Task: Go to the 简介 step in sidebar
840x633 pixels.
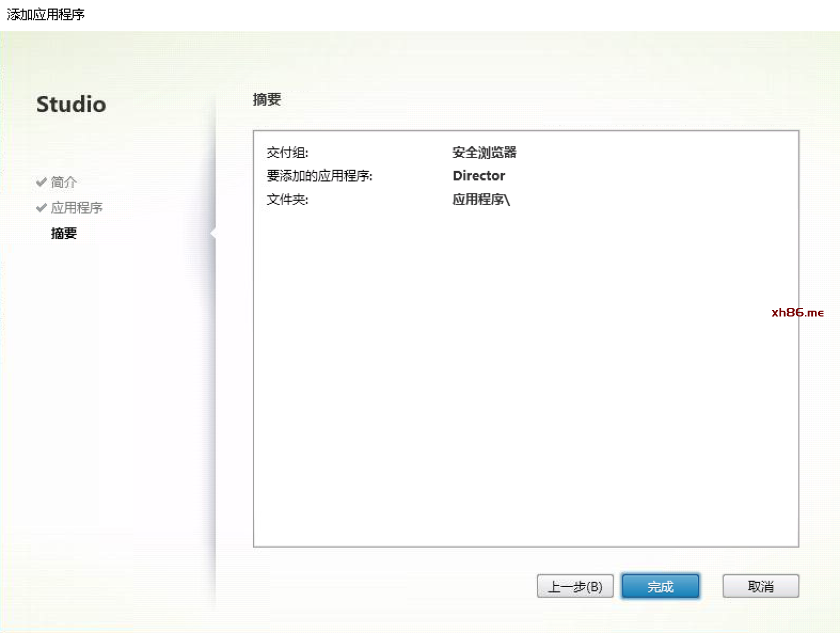Action: [64, 182]
